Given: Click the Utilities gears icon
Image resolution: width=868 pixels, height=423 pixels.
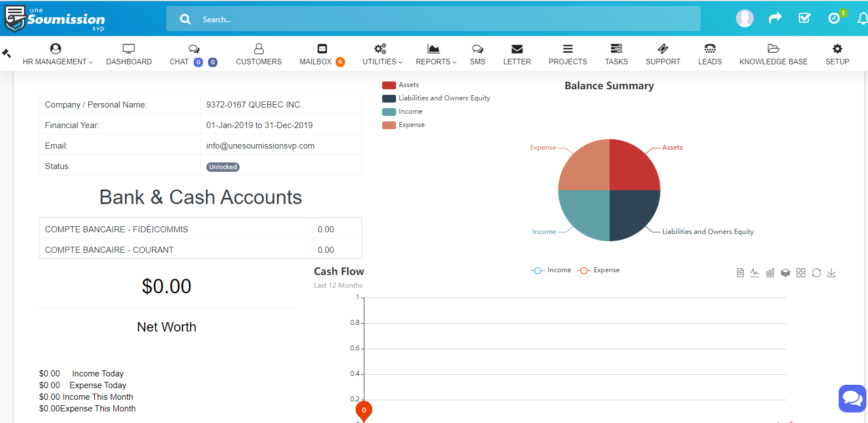Looking at the screenshot, I should click(x=380, y=49).
